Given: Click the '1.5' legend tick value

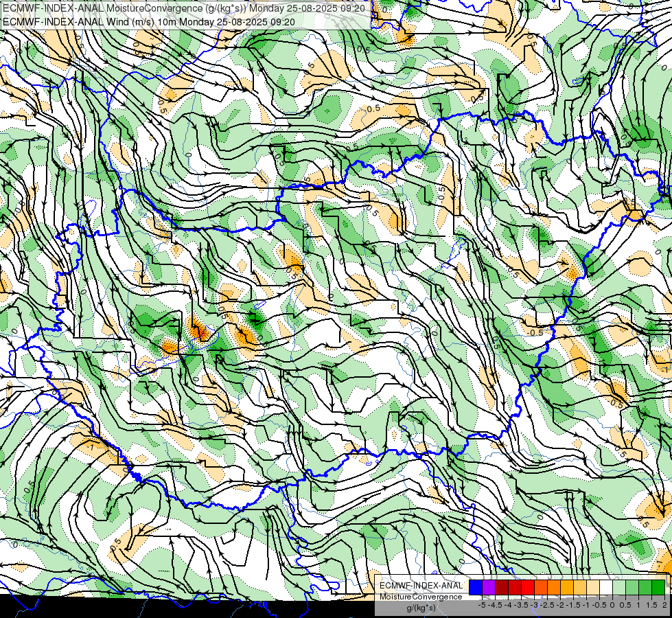Looking at the screenshot, I should (651, 605).
